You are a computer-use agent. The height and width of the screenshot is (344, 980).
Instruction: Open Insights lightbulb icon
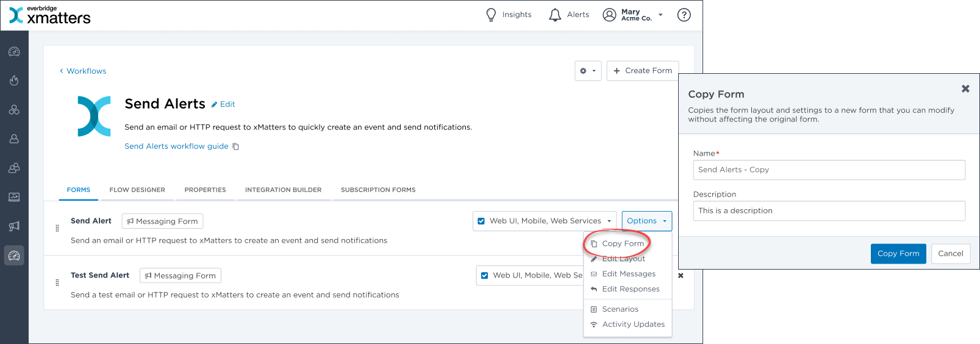click(491, 15)
